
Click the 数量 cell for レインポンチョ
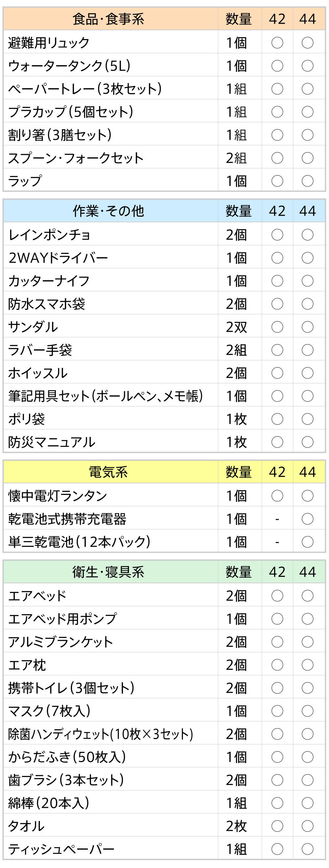(237, 235)
